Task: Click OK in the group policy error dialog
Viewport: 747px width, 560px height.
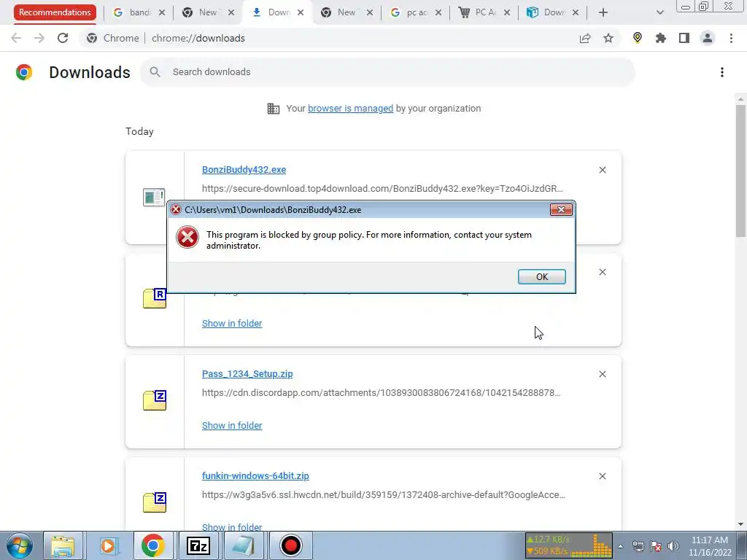Action: 542,276
